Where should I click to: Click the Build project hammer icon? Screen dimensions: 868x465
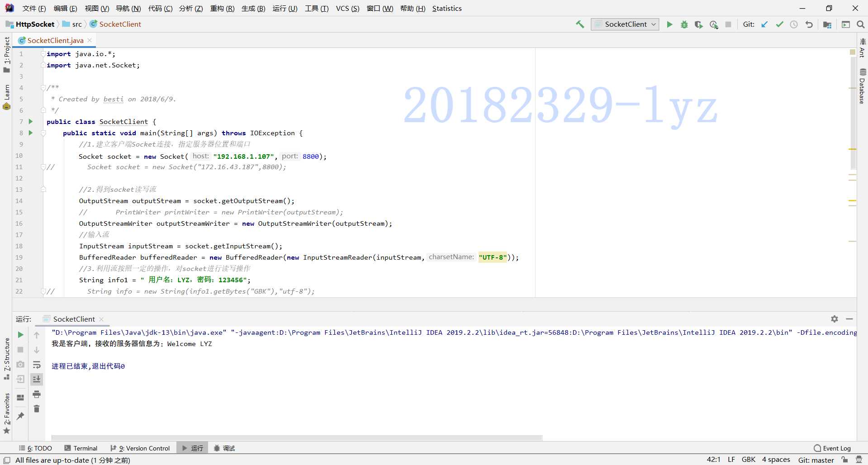580,24
